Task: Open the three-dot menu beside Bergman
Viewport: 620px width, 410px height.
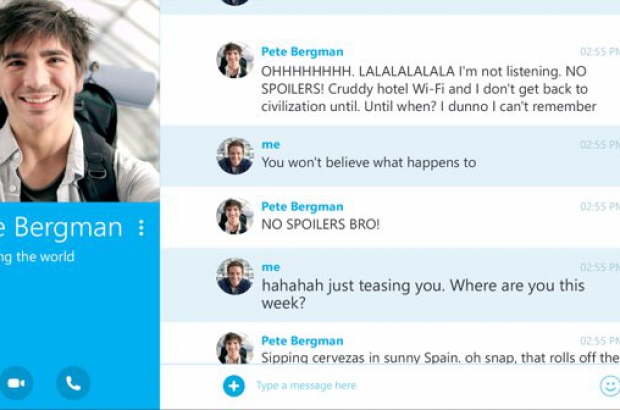Action: (141, 228)
